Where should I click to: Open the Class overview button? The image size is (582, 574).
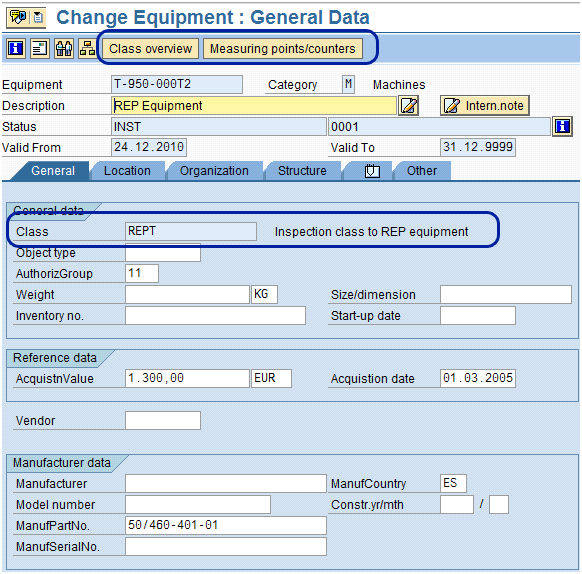pyautogui.click(x=150, y=49)
